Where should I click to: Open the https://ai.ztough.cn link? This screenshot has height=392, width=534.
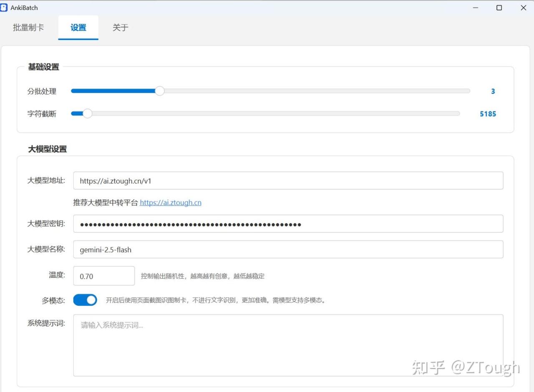[171, 203]
